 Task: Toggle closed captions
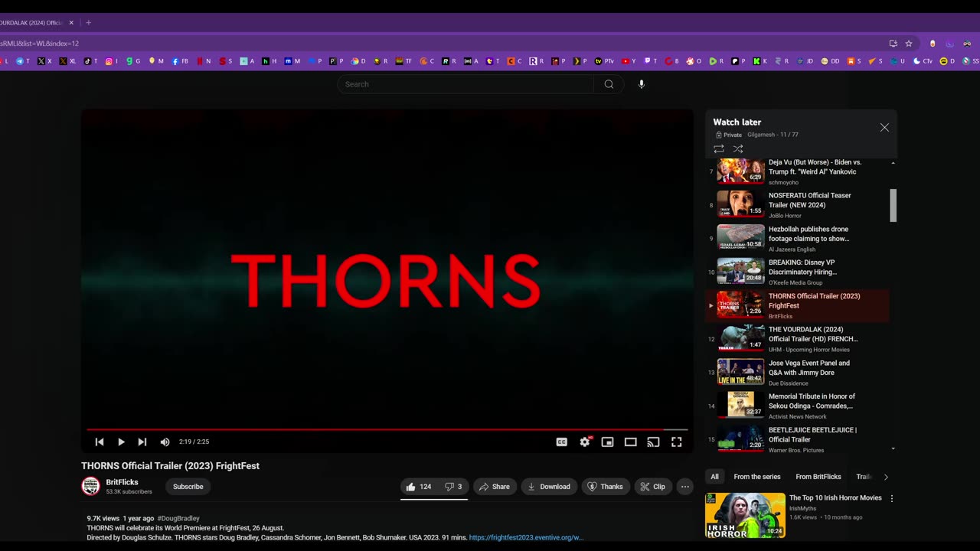pyautogui.click(x=562, y=442)
